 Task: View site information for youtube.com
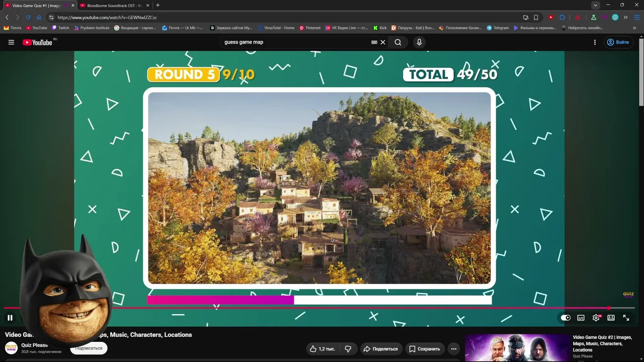51,17
